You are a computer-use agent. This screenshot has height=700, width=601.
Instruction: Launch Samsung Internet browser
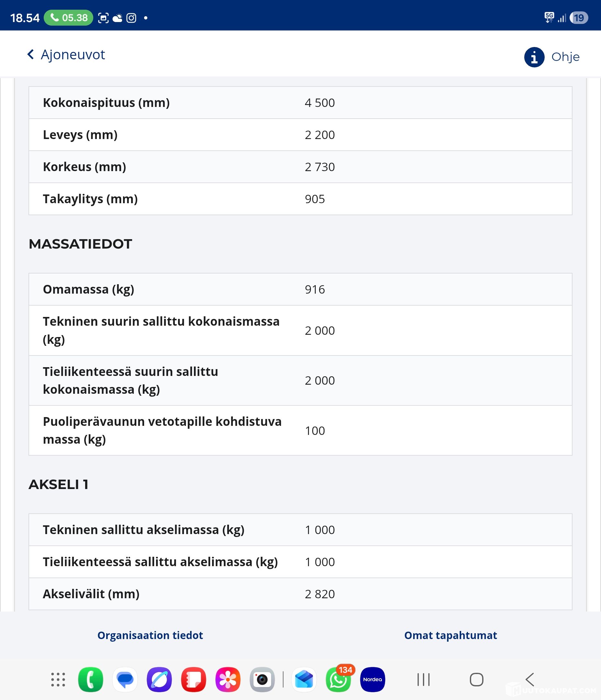[x=159, y=679]
